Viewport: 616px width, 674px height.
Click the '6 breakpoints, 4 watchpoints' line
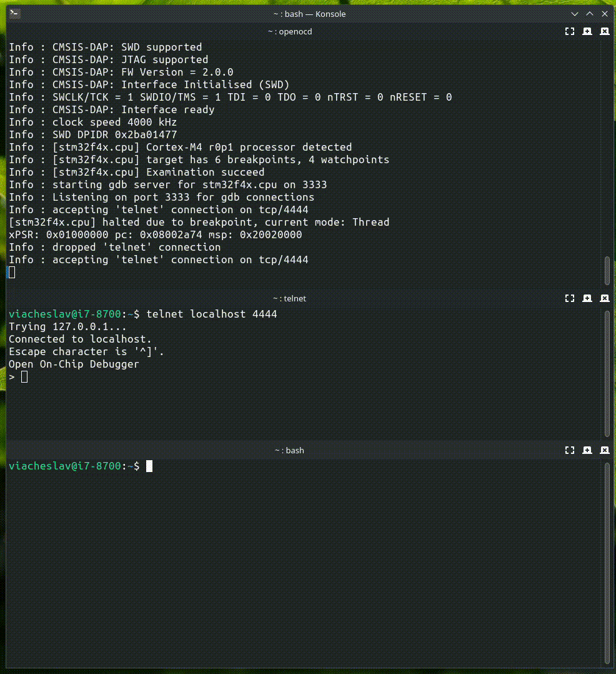pos(199,160)
